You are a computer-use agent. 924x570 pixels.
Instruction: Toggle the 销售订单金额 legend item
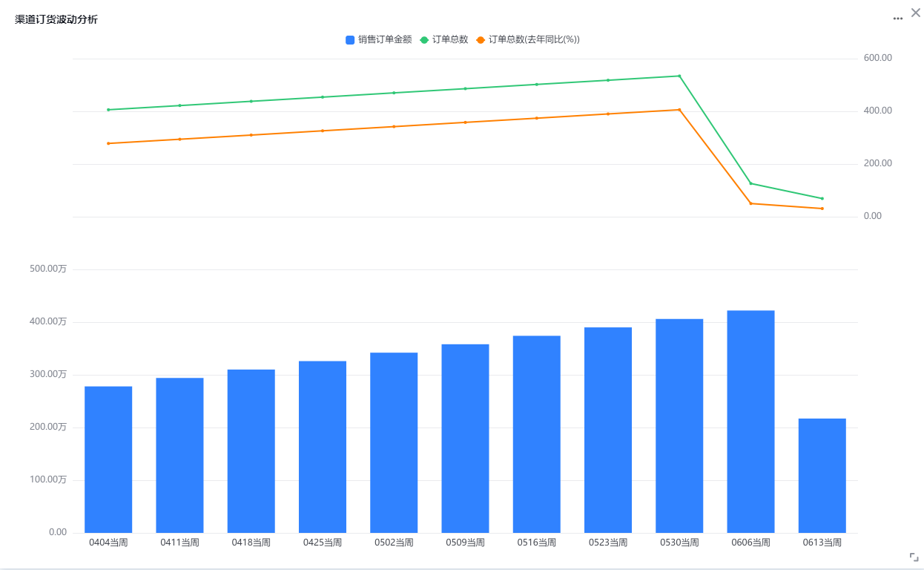click(378, 40)
